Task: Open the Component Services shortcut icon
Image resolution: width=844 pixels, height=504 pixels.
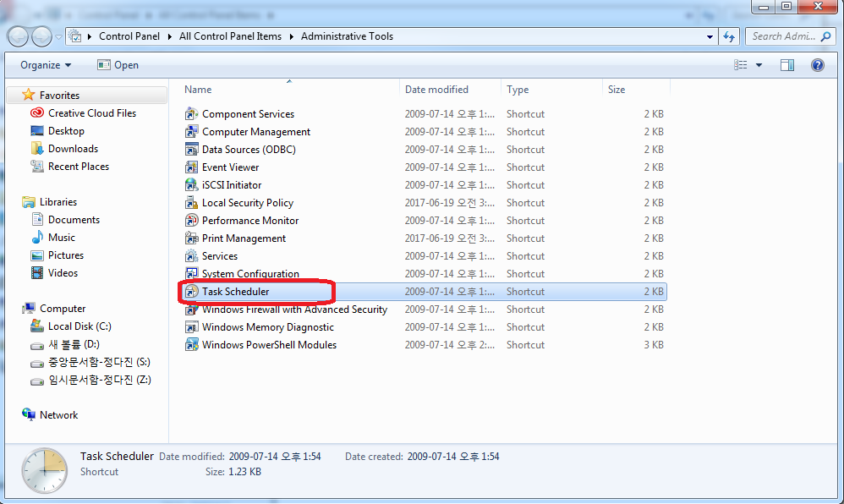Action: [x=191, y=114]
